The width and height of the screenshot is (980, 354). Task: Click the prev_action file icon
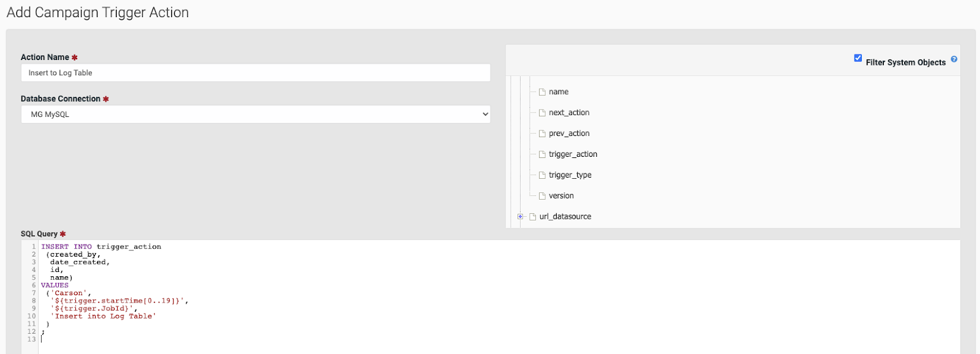coord(542,134)
